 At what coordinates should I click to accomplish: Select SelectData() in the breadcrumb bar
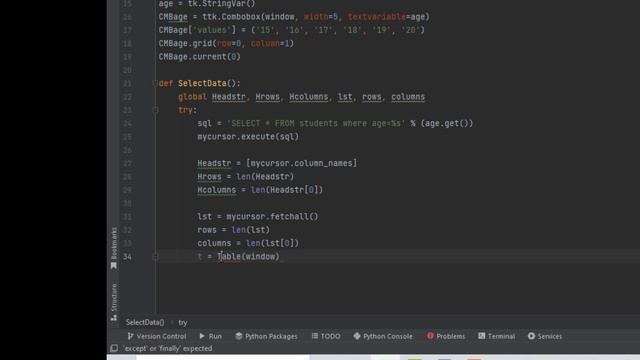click(x=145, y=322)
